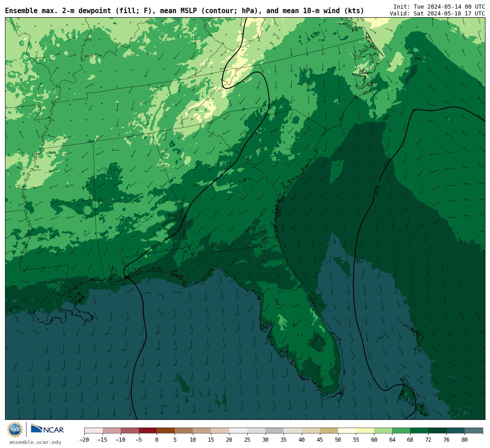
Task: Click the colorbar tick label '0'
Action: point(157,440)
